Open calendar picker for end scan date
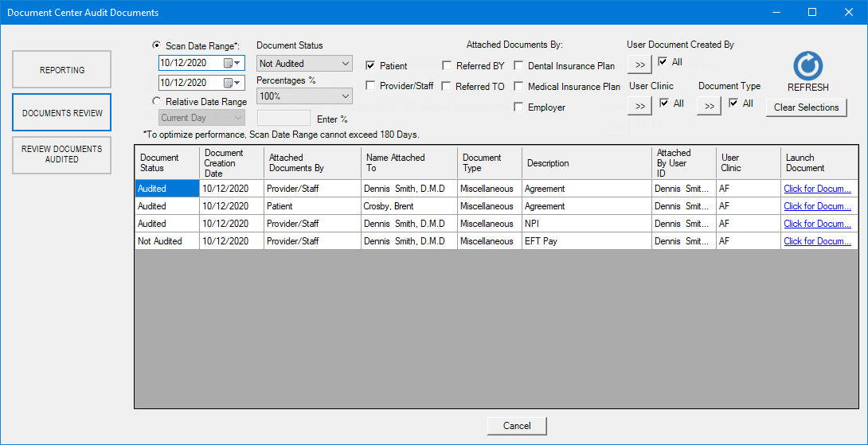868x445 pixels. tap(232, 83)
